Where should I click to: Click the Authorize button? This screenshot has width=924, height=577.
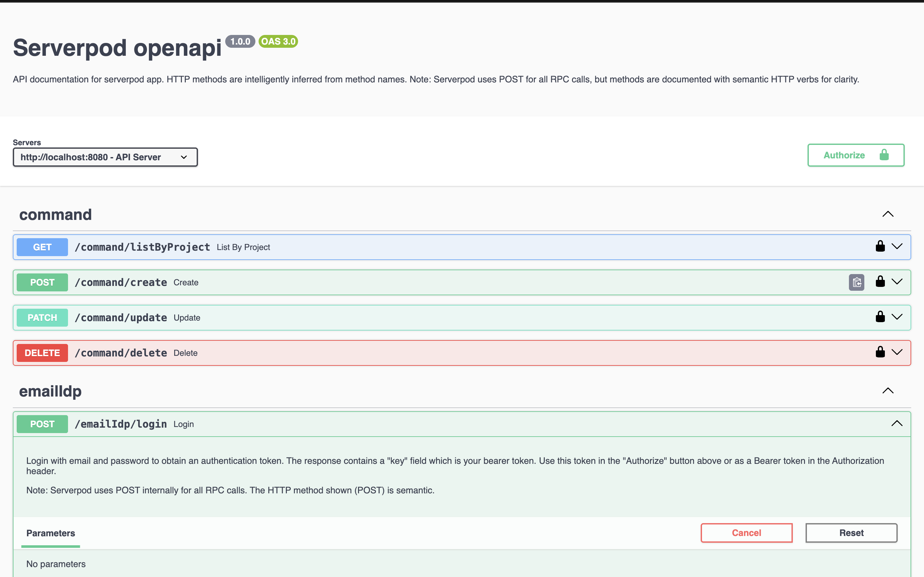tap(856, 155)
